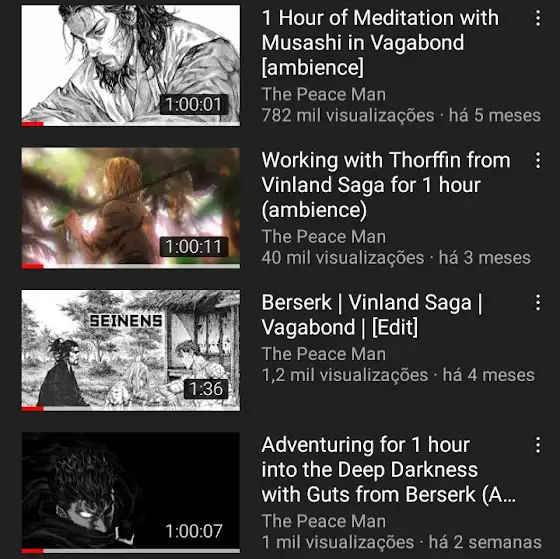Screen dimensions: 560x559
Task: Open three-dot menu for Guts Adventuring video
Action: coord(538,445)
